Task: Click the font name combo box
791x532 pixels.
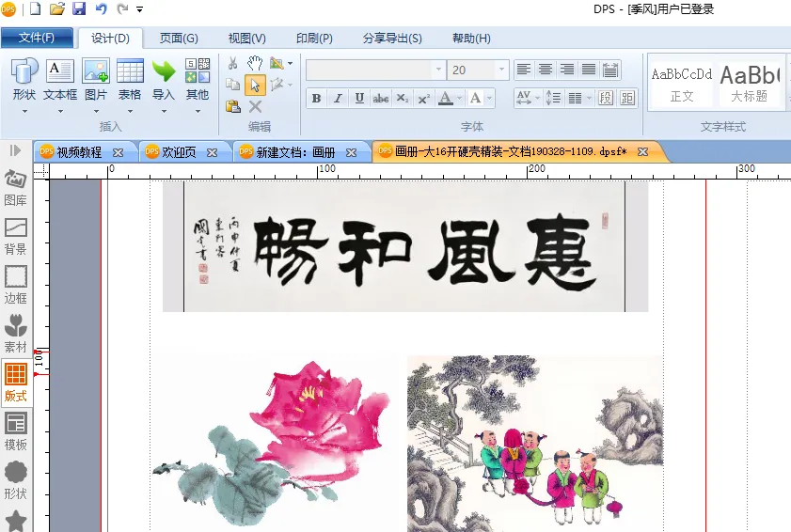Action: click(x=375, y=70)
